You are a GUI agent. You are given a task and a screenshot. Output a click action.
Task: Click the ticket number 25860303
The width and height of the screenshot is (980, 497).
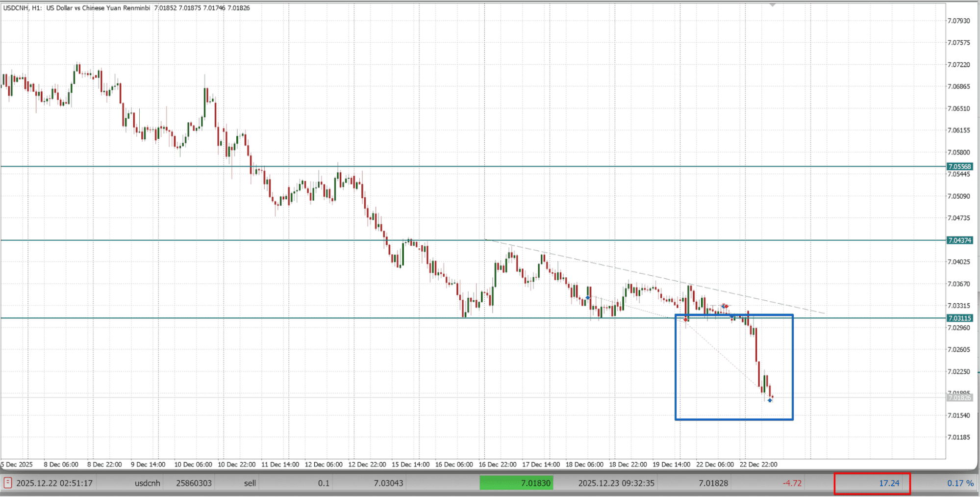click(194, 483)
